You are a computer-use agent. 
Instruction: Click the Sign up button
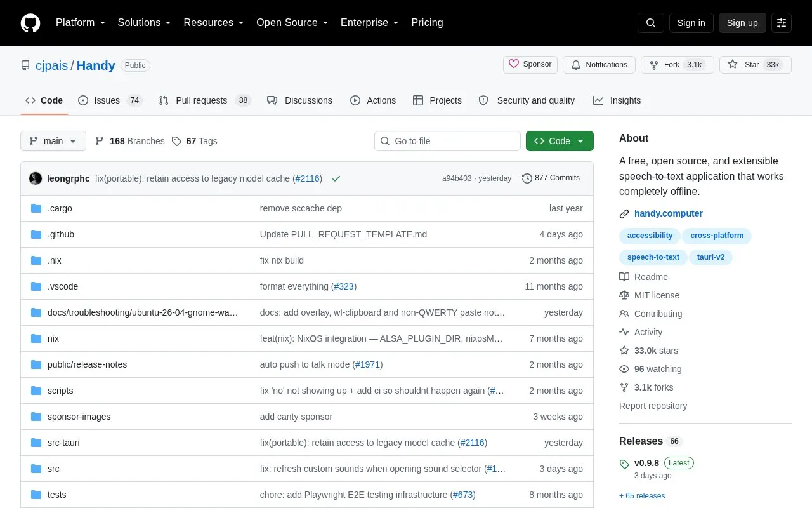pos(742,23)
